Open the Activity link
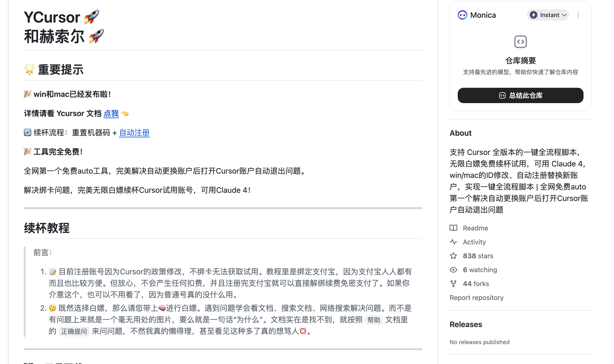 (474, 242)
